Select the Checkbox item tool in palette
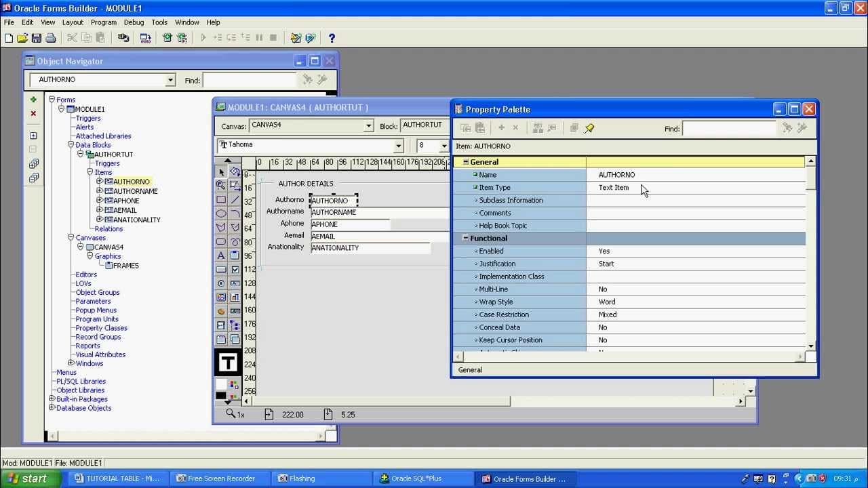Image resolution: width=868 pixels, height=488 pixels. coord(235,269)
